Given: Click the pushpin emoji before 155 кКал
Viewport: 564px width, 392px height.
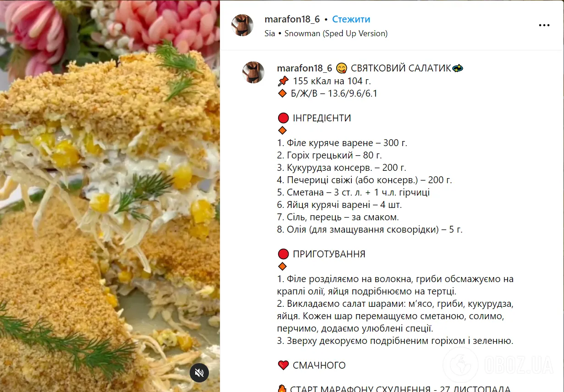Looking at the screenshot, I should click(283, 81).
